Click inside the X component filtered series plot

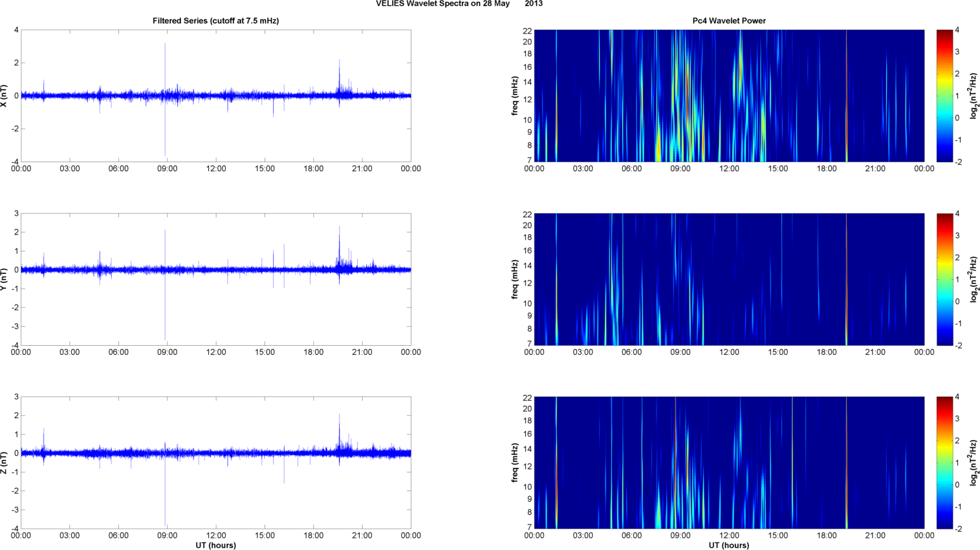tap(216, 96)
